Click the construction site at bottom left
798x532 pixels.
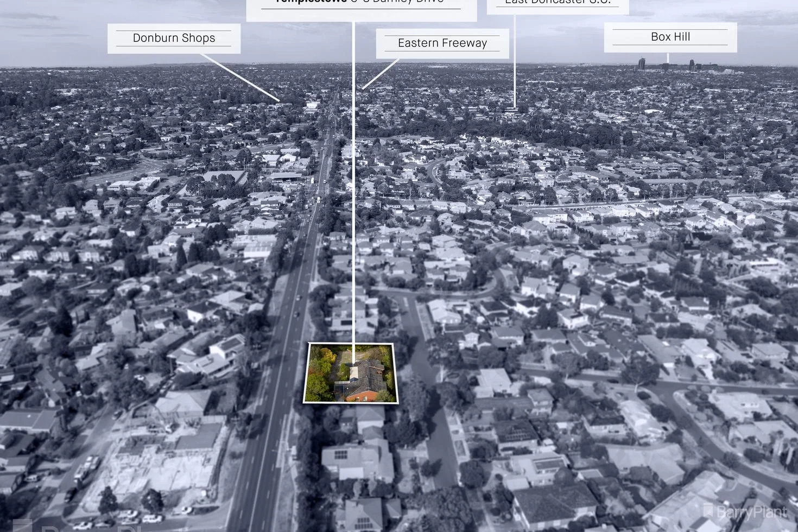157,467
